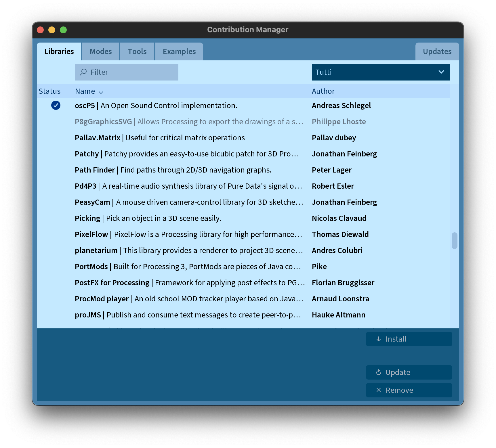Close the Contribution Manager window
The height and width of the screenshot is (448, 496).
pos(40,30)
